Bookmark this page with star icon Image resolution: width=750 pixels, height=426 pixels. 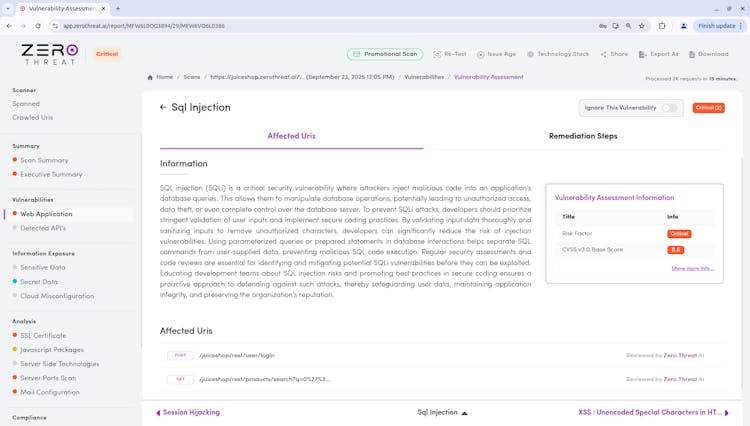(642, 26)
